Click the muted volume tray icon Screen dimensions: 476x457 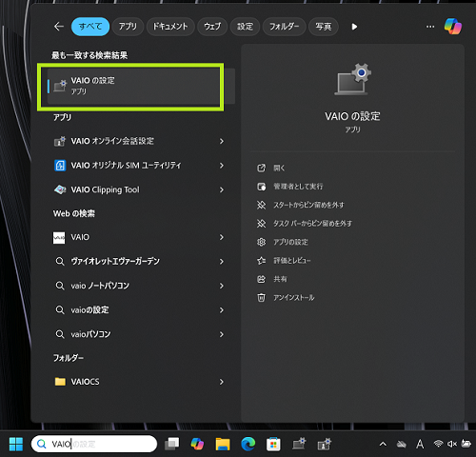click(452, 444)
